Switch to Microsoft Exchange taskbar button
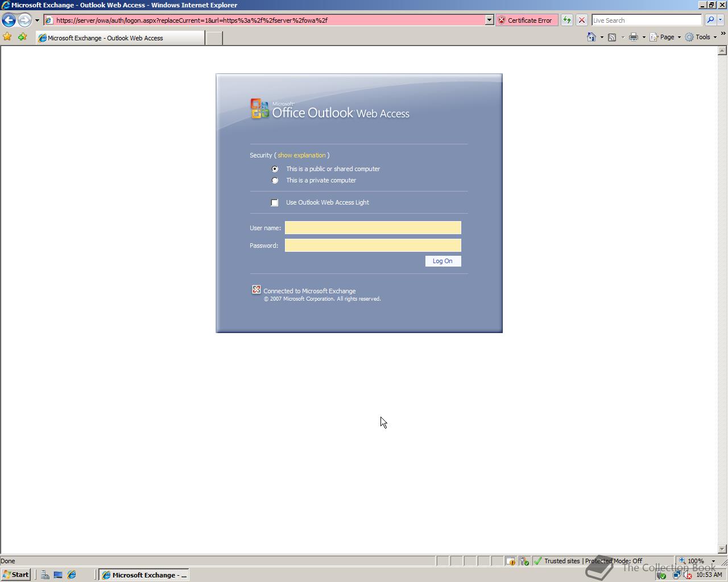 [144, 575]
